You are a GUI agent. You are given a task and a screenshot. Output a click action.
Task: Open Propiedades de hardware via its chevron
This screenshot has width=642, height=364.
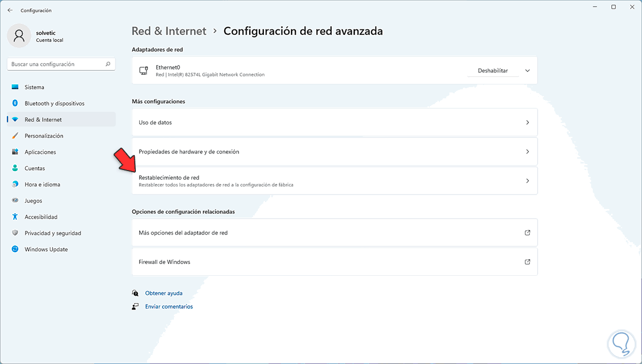point(528,152)
